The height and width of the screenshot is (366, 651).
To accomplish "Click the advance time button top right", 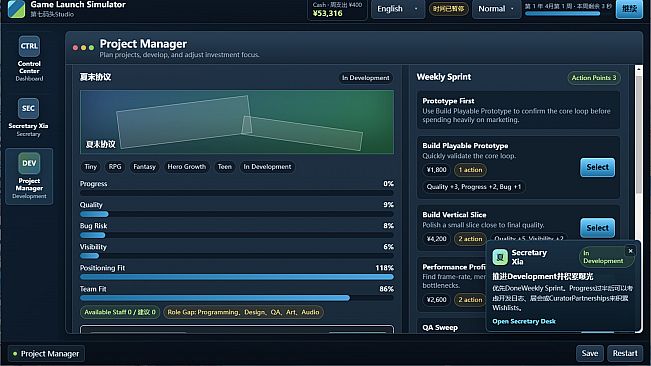I will (629, 9).
